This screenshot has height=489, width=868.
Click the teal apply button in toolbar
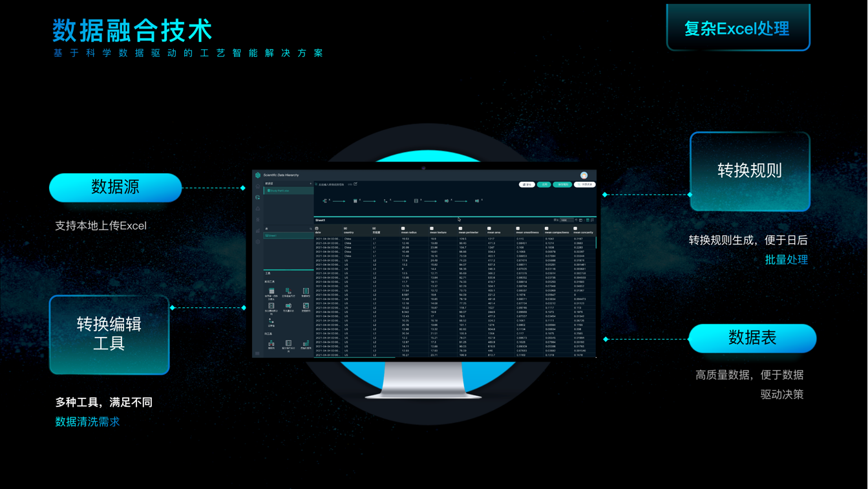click(544, 184)
